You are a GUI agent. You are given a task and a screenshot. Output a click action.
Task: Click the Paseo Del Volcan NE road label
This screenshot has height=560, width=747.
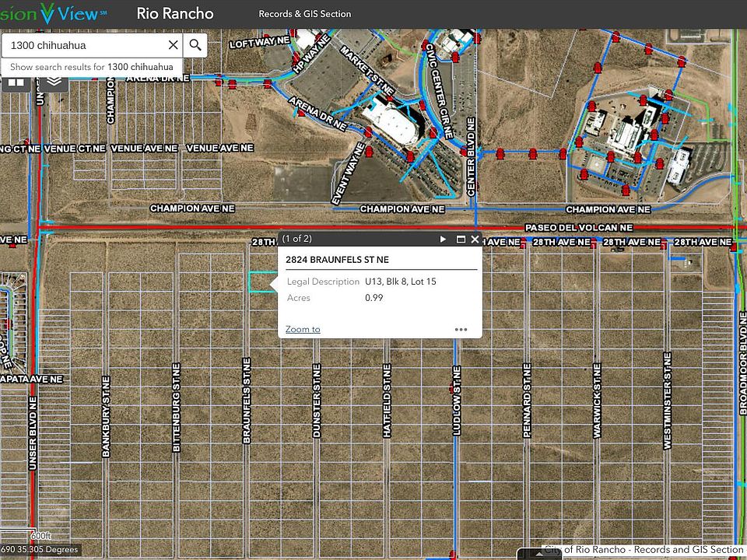coord(578,228)
